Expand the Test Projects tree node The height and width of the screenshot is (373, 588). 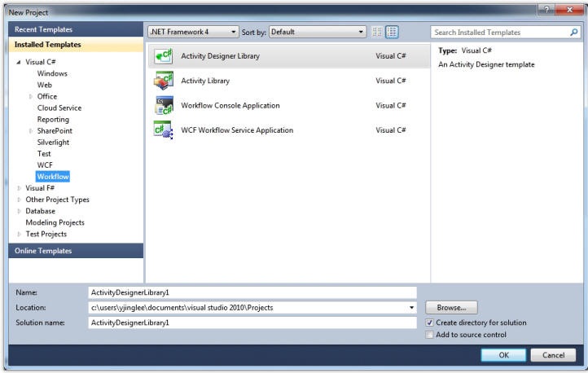[x=19, y=235]
